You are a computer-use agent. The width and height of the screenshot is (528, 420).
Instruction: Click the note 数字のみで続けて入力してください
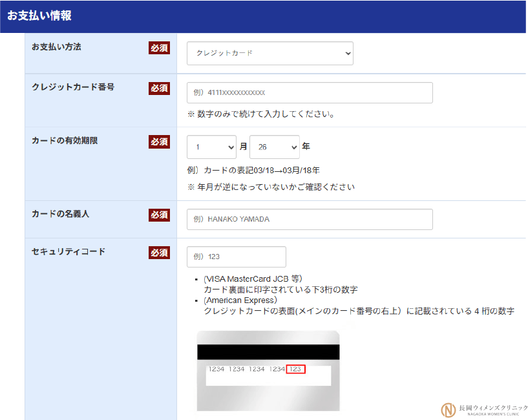pyautogui.click(x=261, y=114)
